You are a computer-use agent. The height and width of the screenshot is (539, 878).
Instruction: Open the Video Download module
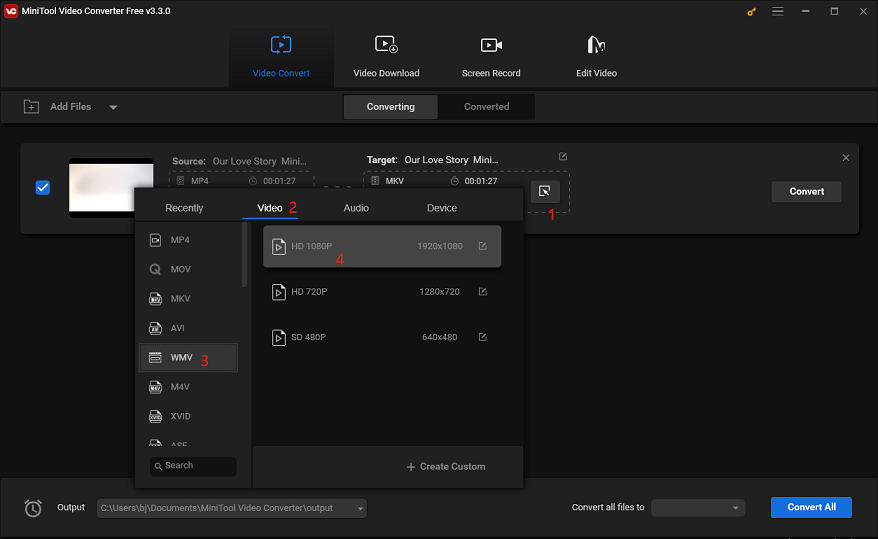[x=386, y=57]
